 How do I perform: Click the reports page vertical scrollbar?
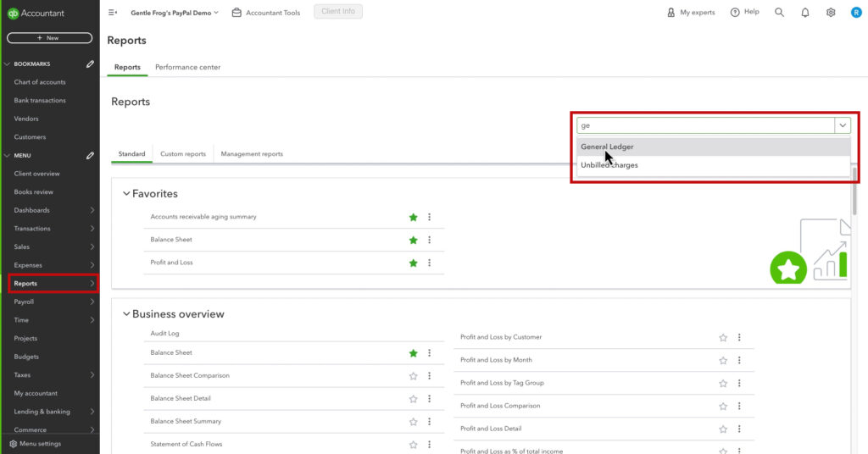(854, 191)
